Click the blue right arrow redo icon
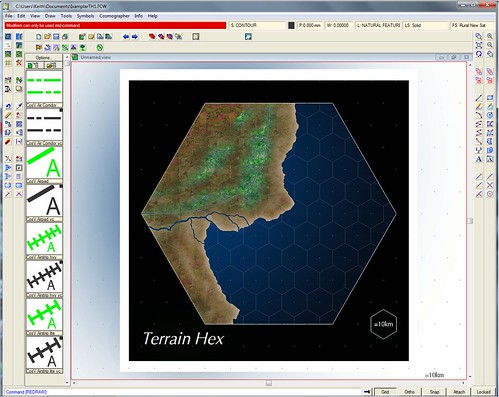This screenshot has width=499, height=397. tap(135, 37)
